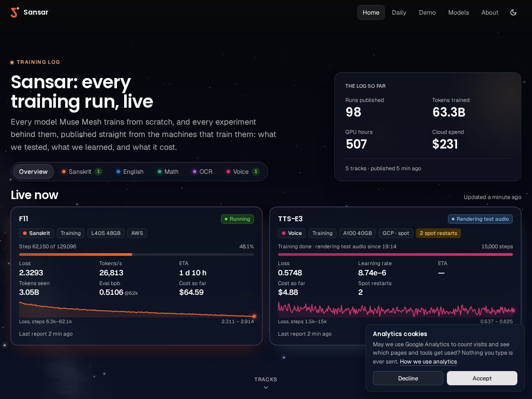This screenshot has height=399, width=532.
Task: Click the Running status badge
Action: (x=237, y=219)
